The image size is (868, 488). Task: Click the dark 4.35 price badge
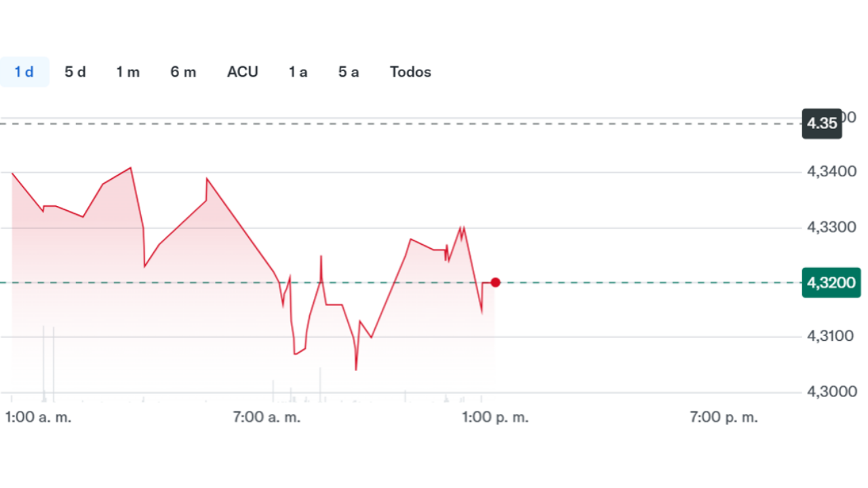click(x=822, y=123)
